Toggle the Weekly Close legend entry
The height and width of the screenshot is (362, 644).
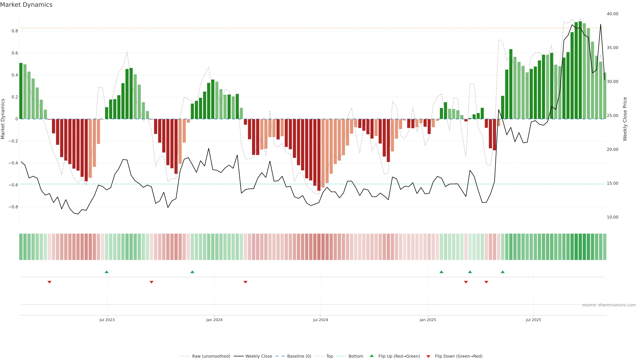click(258, 356)
